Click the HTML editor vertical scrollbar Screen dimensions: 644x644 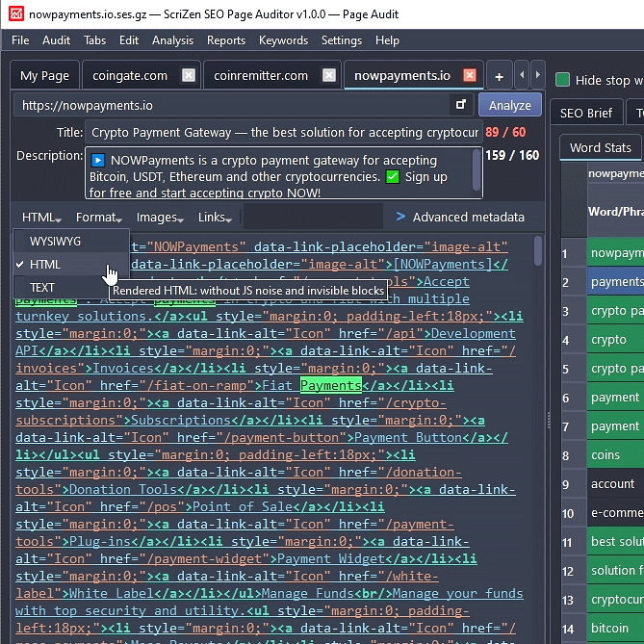tap(537, 251)
